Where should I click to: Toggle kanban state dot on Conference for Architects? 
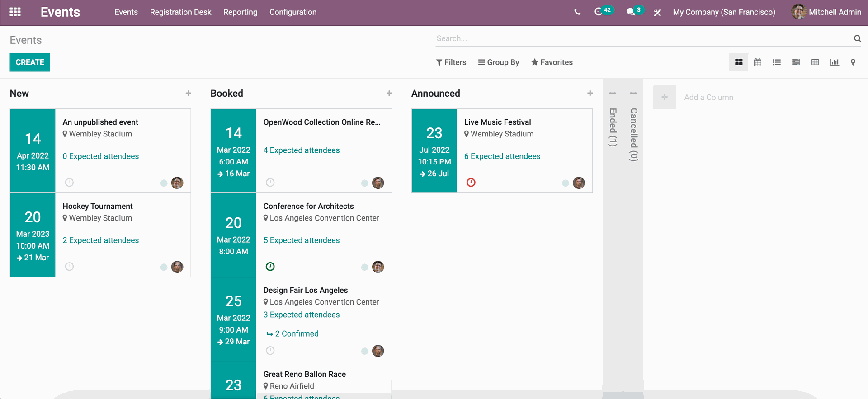[x=364, y=267]
